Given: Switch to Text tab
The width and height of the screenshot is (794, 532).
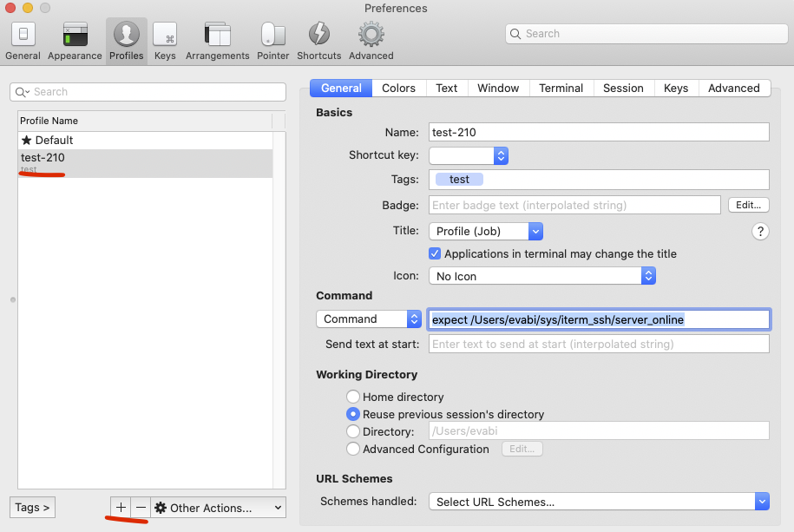Looking at the screenshot, I should (447, 89).
